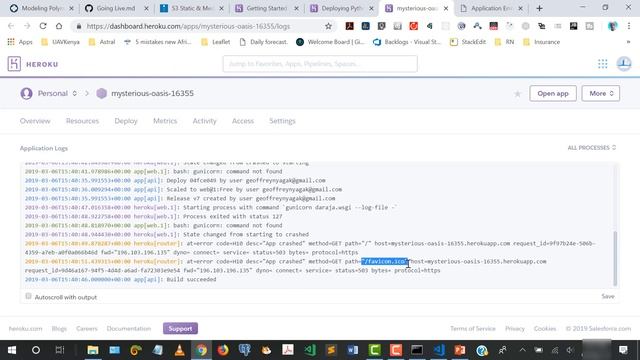The height and width of the screenshot is (360, 640).
Task: Reload the page in Chrome
Action: click(43, 26)
